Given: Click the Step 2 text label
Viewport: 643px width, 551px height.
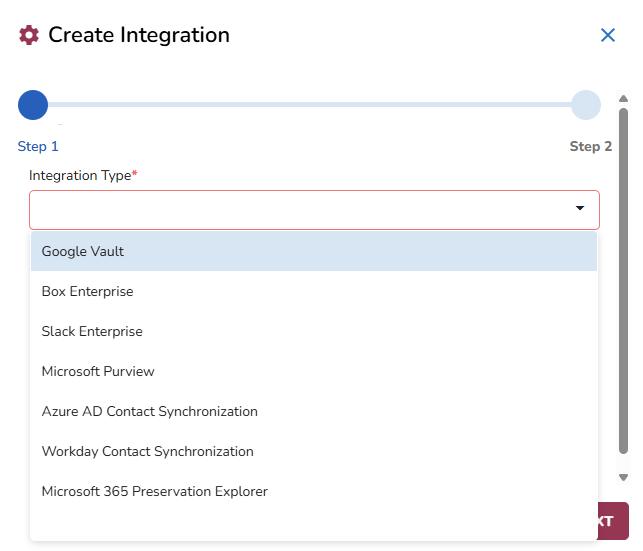Looking at the screenshot, I should (x=590, y=147).
